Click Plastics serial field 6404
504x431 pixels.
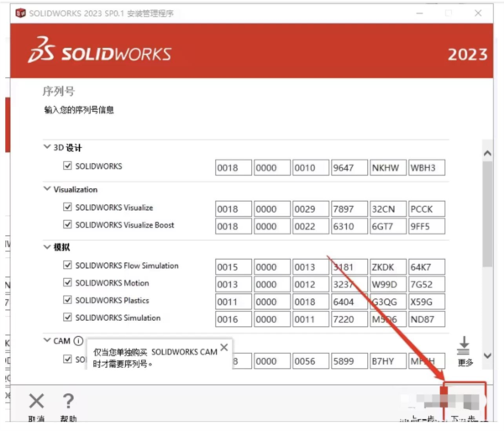pyautogui.click(x=349, y=302)
